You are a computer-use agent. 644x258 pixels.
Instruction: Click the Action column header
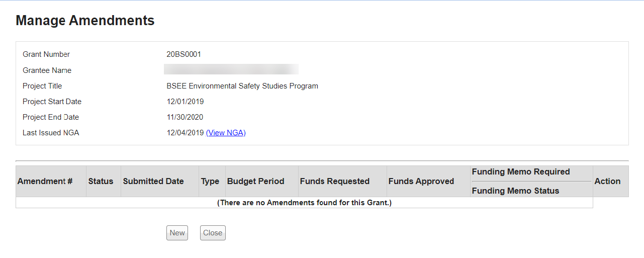607,181
